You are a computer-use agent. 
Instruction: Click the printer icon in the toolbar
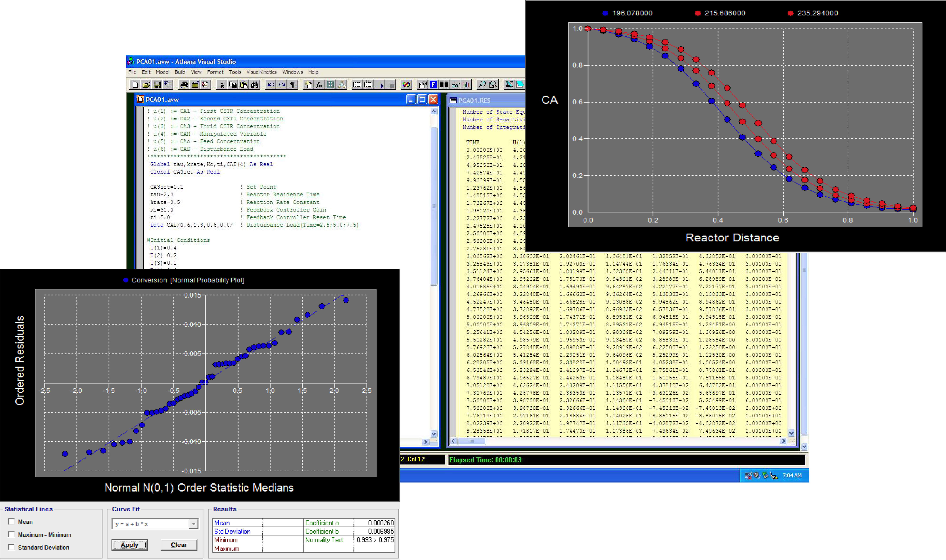pyautogui.click(x=184, y=85)
